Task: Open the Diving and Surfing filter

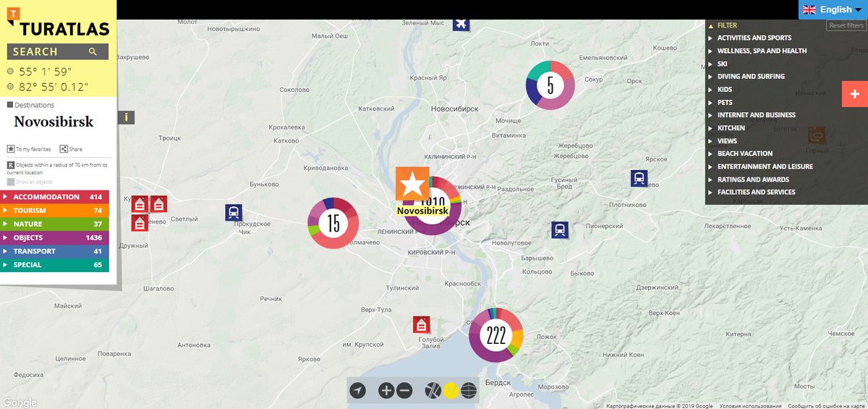Action: (x=751, y=76)
